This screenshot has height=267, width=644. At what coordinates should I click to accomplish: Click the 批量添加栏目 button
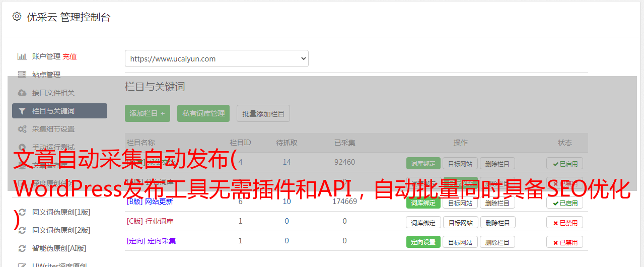263,113
